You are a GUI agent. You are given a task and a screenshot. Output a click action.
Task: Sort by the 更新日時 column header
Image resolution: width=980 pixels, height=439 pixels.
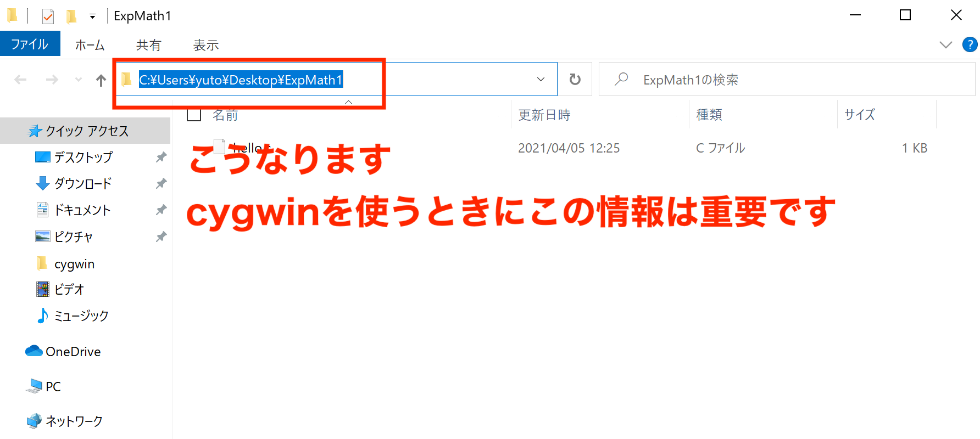544,115
